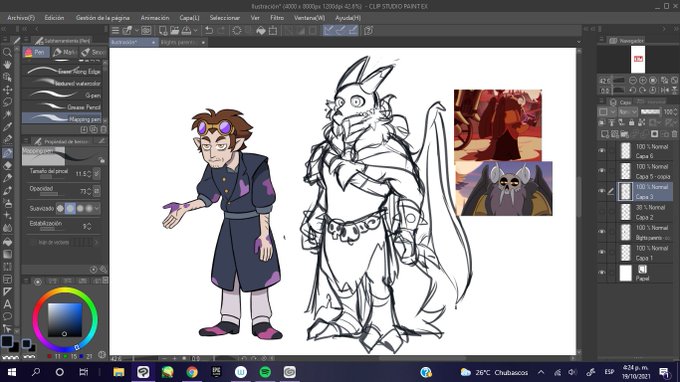Select the Eraser tool in toolbox
This screenshot has height=382, width=680.
pyautogui.click(x=7, y=165)
